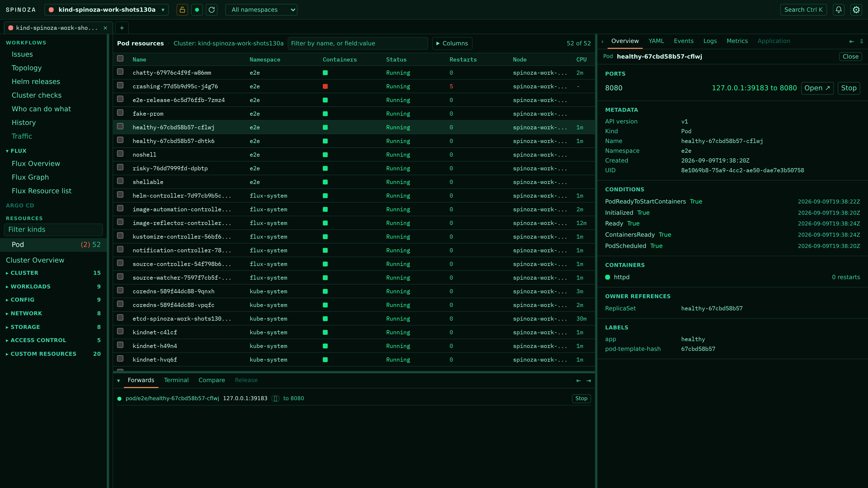This screenshot has height=488, width=868.
Task: Click the green connection status dot button
Action: (197, 10)
